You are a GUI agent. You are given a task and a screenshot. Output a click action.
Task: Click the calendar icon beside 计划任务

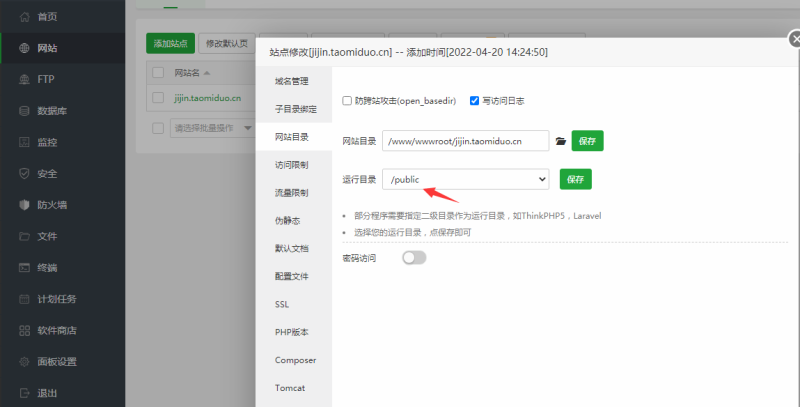click(x=24, y=299)
